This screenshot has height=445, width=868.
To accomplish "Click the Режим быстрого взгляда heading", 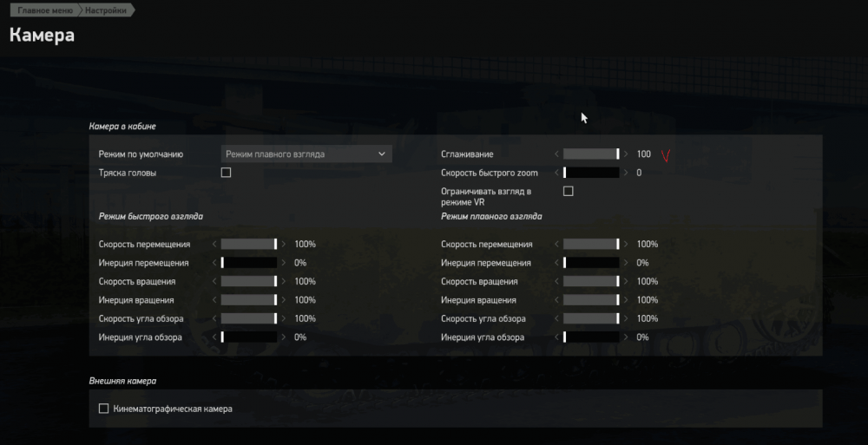I will click(x=150, y=216).
